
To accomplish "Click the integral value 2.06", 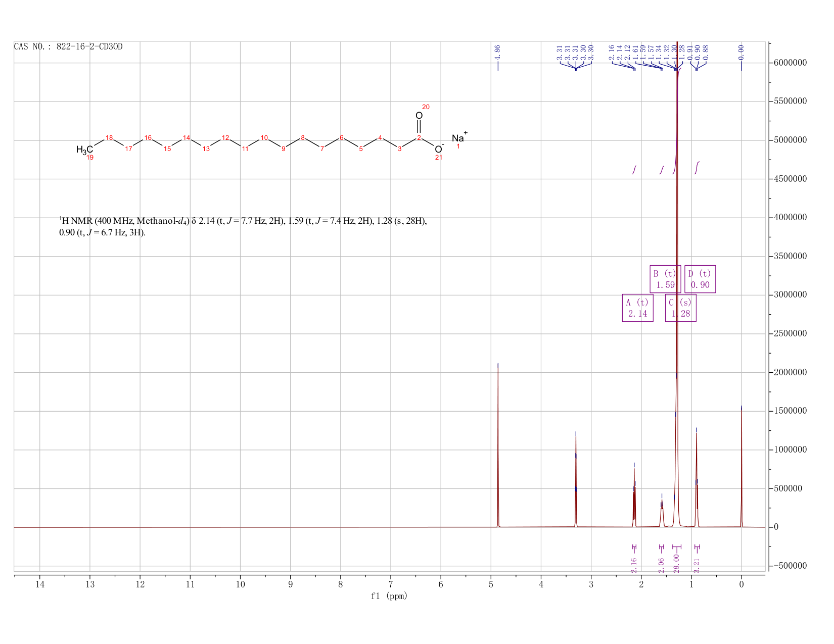I will tap(661, 565).
